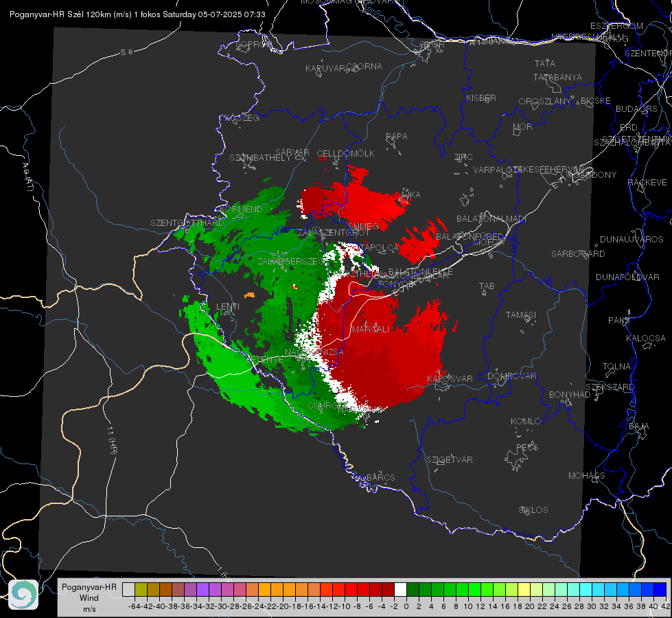Click the teal swirl logo icon
Viewport: 672px width, 618px height.
[23, 595]
